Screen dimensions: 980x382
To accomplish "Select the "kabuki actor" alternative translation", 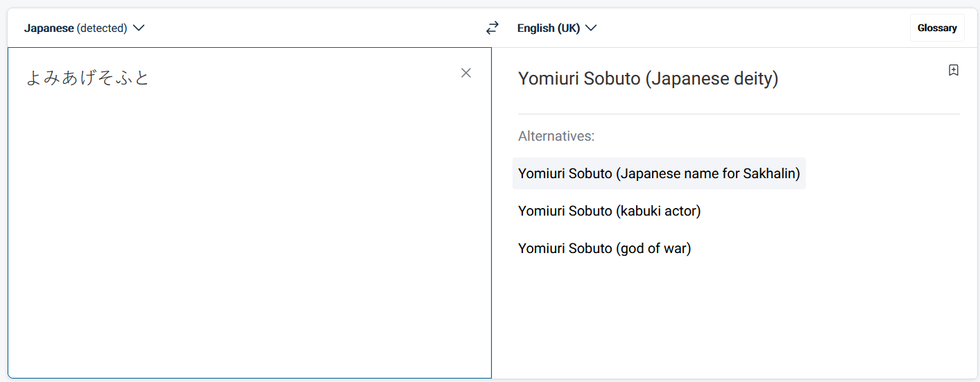I will click(x=609, y=211).
